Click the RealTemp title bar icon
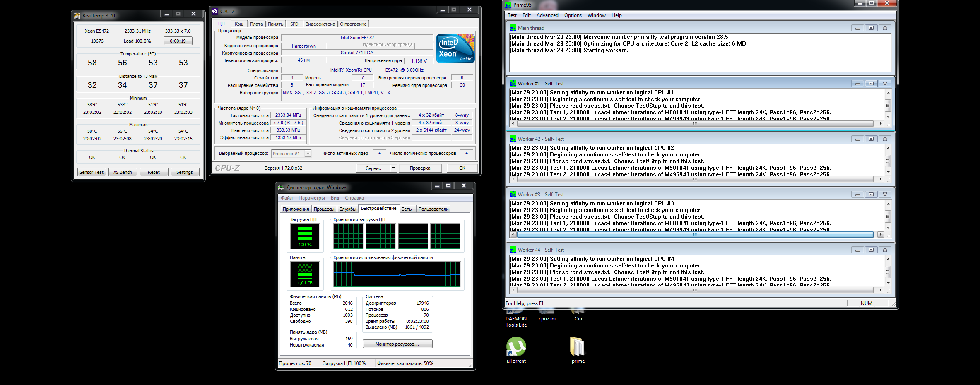The width and height of the screenshot is (980, 385). 77,16
